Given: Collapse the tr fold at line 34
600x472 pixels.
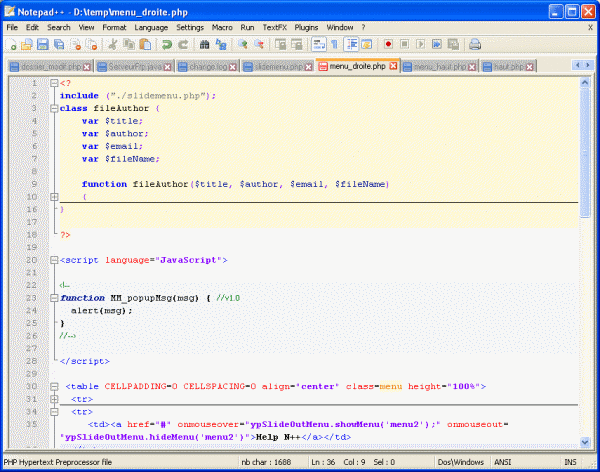Looking at the screenshot, I should [x=54, y=412].
